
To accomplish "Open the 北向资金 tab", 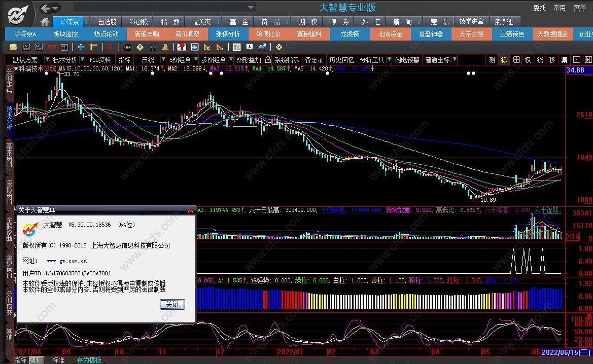I will coord(390,34).
